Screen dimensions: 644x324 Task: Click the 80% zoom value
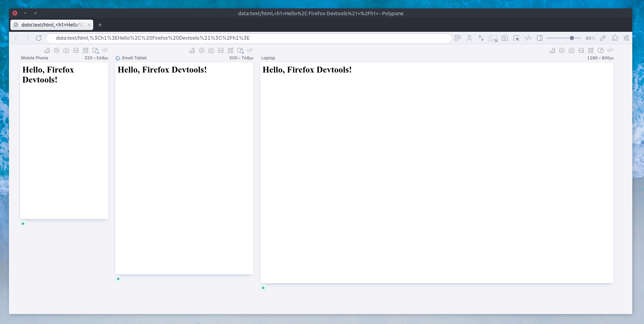coord(591,38)
